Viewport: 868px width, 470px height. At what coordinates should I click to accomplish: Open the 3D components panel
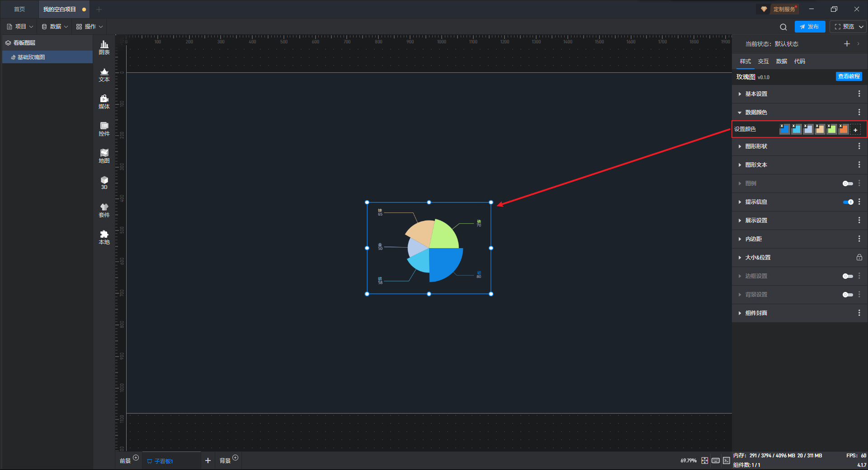click(104, 183)
